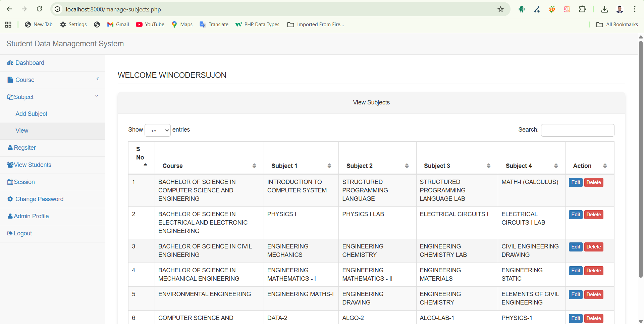Edit the Civil Engineering subject row

(576, 247)
